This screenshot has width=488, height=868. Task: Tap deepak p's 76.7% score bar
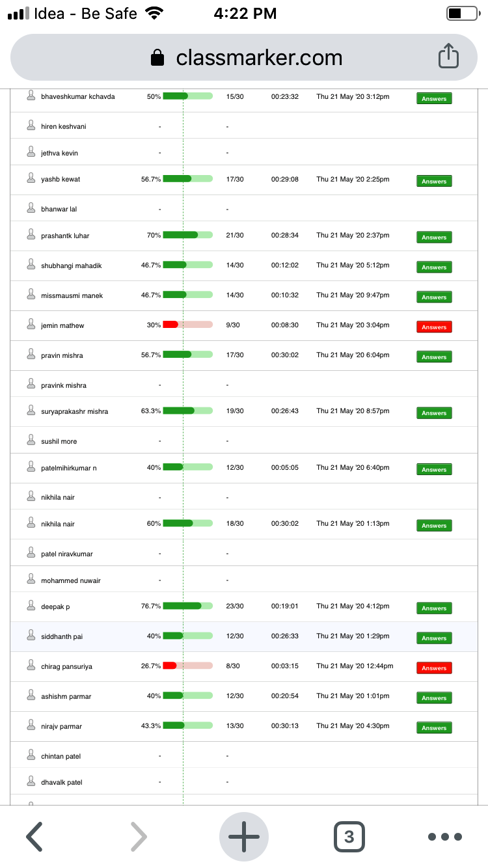[187, 606]
